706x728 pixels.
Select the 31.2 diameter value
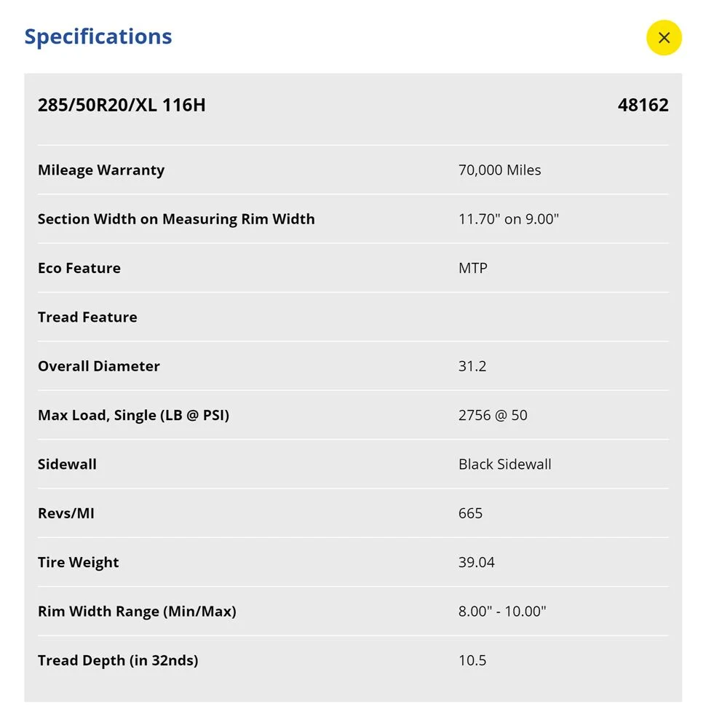(472, 366)
